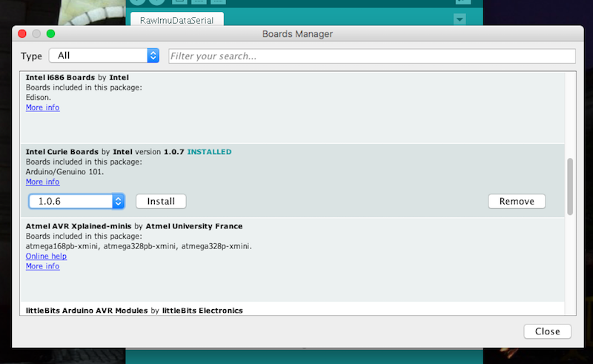
Task: Remove the Intel Curie Boards package
Action: pyautogui.click(x=517, y=202)
